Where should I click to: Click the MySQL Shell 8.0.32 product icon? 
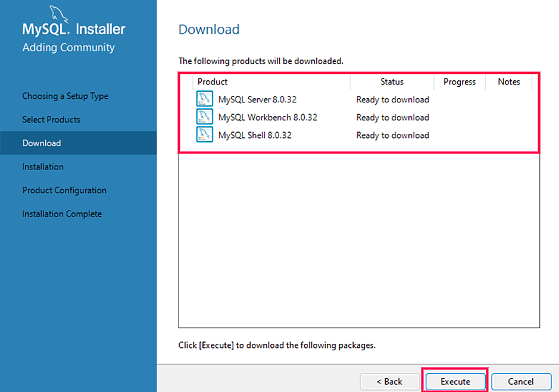click(x=205, y=134)
